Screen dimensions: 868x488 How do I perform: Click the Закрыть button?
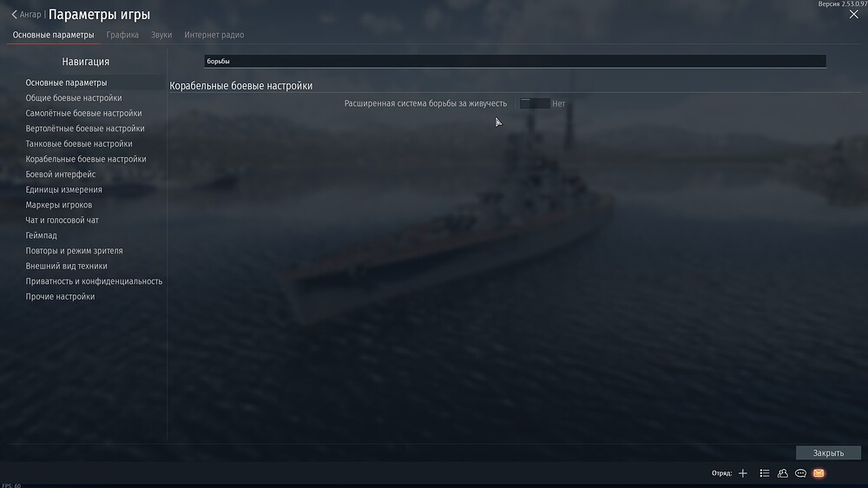[828, 452]
